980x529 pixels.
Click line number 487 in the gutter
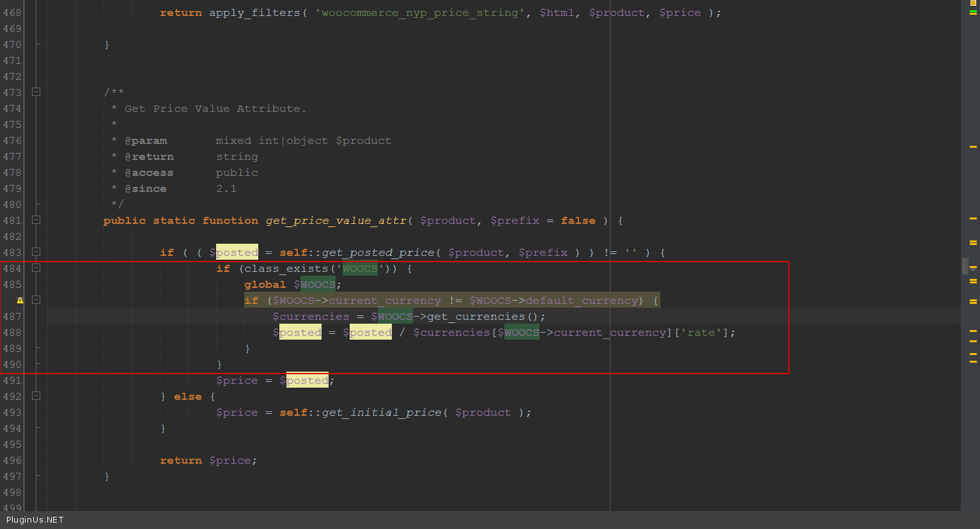coord(12,317)
